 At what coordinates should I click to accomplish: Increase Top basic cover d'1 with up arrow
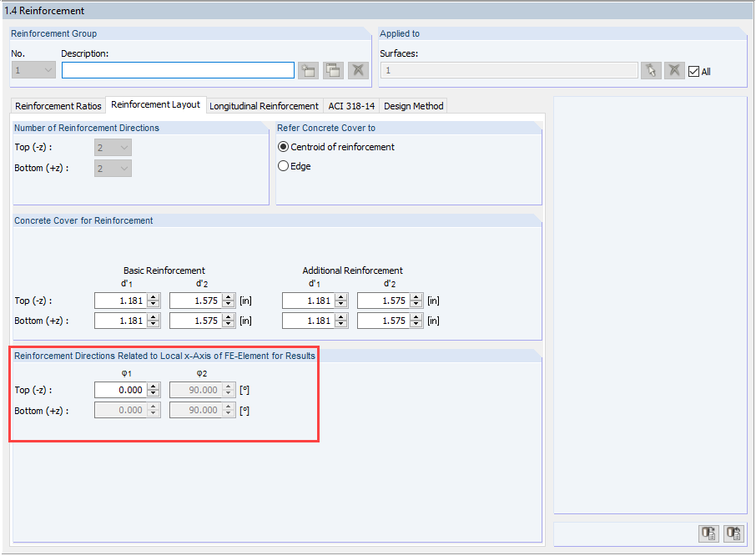[x=153, y=296]
